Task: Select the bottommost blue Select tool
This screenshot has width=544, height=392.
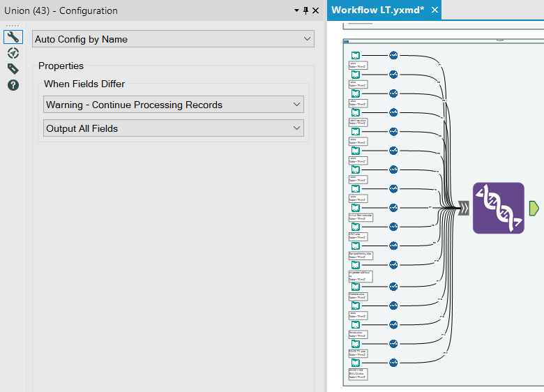Action: pyautogui.click(x=393, y=362)
